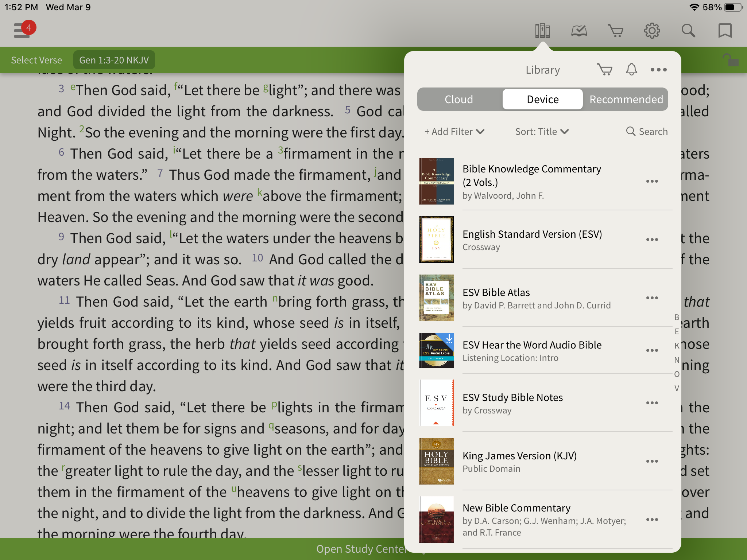
Task: Expand the Add Filter dropdown
Action: coord(454,132)
